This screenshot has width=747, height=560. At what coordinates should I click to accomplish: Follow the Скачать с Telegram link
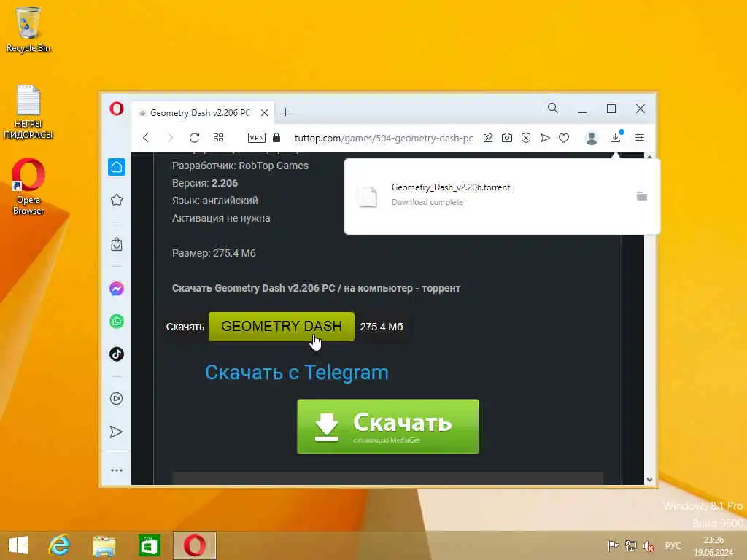[297, 373]
